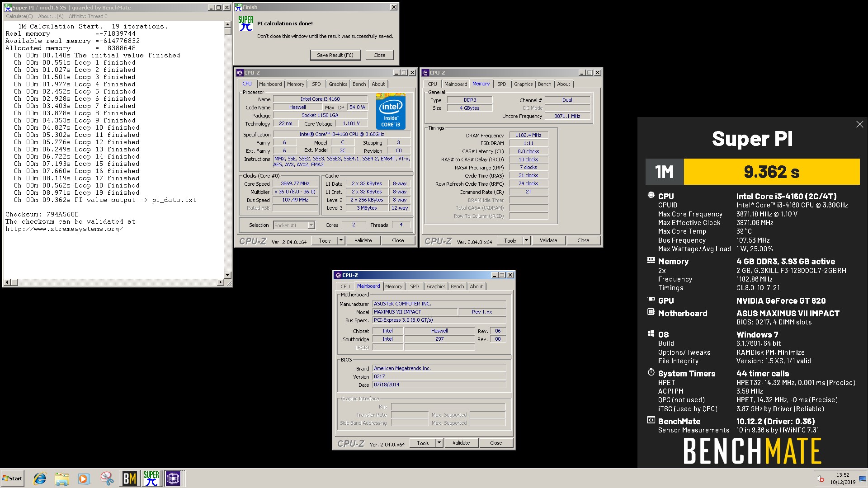The width and height of the screenshot is (868, 488).
Task: Click the Multiplier x 36.0 value
Action: [295, 192]
